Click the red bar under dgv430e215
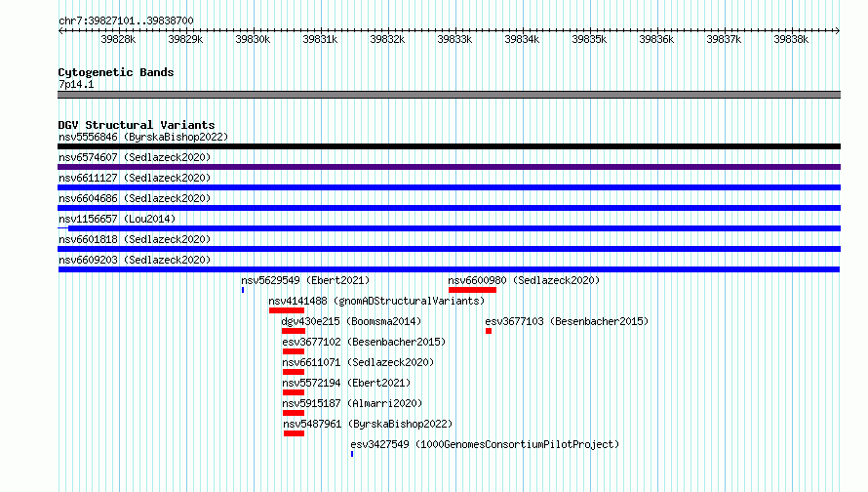 pos(294,331)
